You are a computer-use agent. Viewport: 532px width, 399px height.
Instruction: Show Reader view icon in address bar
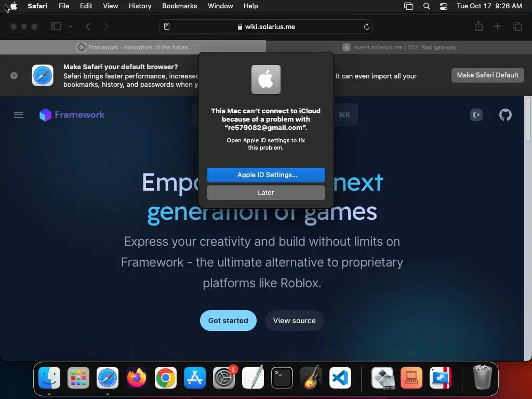[167, 26]
